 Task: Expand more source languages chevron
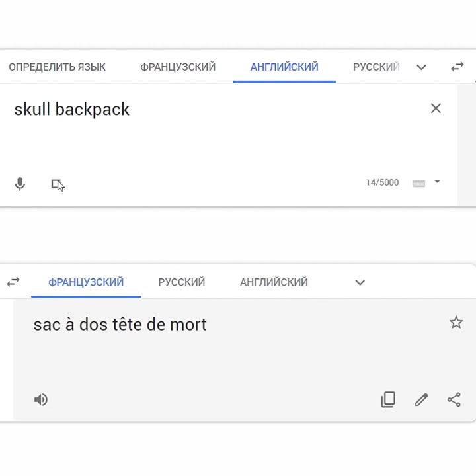(421, 67)
